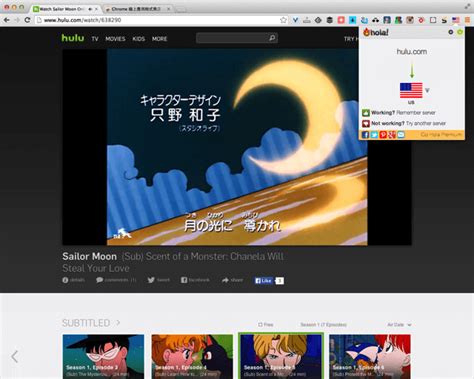The height and width of the screenshot is (379, 474).
Task: Open Season 1 Episode 5 thumbnail
Action: (x=281, y=356)
